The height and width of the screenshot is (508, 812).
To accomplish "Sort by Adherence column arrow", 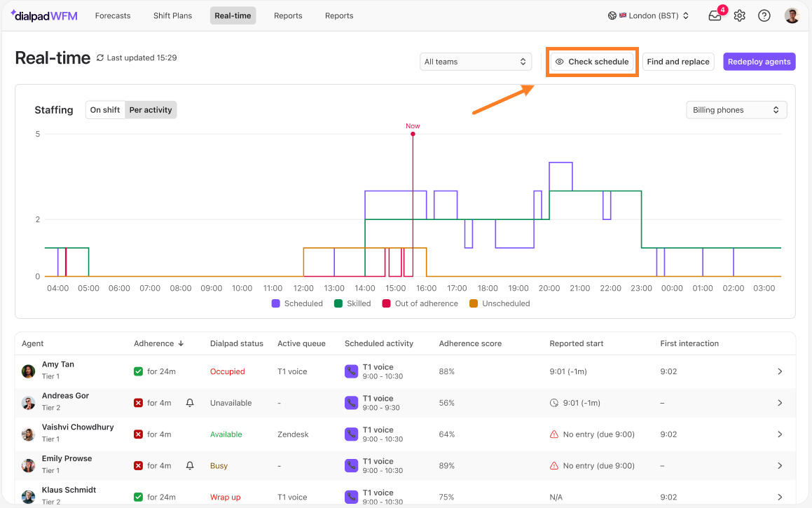I will [181, 343].
